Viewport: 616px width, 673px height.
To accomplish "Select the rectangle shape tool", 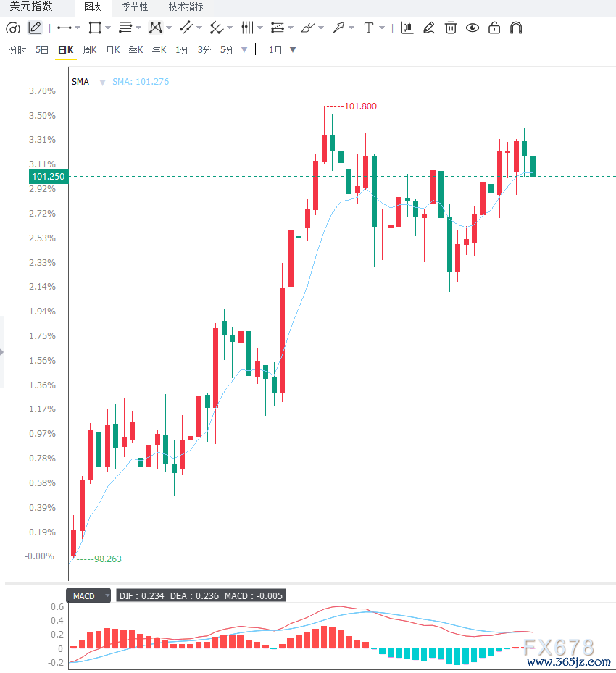I will (x=95, y=28).
